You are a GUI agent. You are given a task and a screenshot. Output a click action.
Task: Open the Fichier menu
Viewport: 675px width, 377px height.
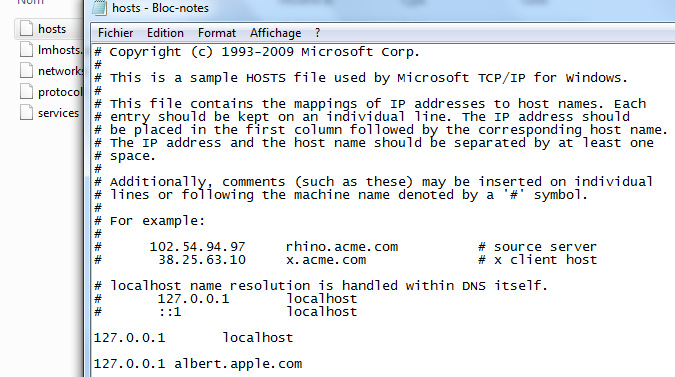click(115, 33)
